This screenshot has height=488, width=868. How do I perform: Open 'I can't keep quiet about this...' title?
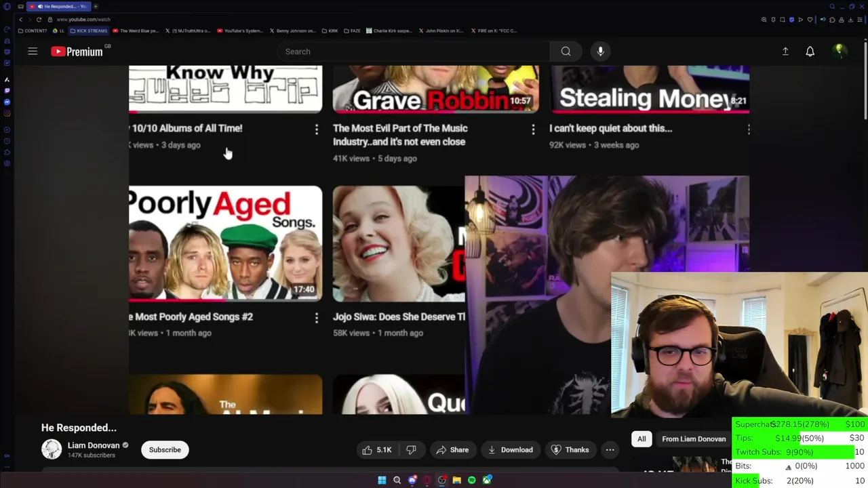click(x=610, y=128)
